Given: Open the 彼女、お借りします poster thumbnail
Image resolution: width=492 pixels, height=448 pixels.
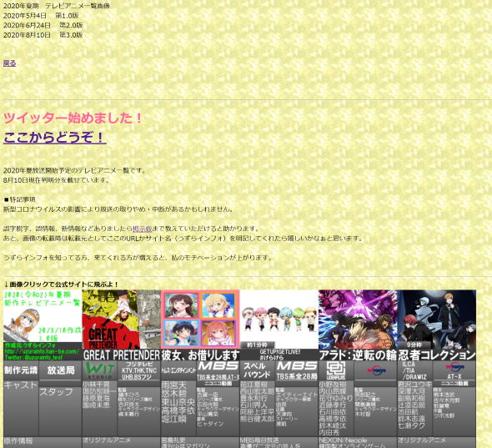Looking at the screenshot, I should 200,319.
